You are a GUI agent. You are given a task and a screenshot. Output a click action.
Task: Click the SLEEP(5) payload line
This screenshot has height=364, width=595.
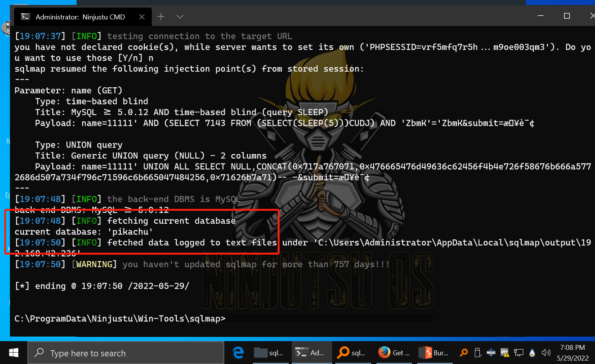[x=285, y=123]
